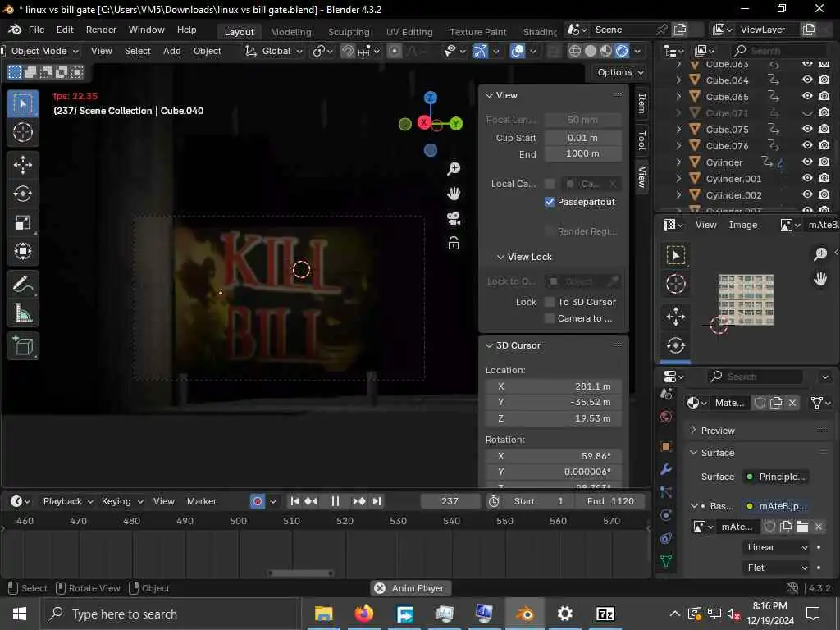This screenshot has width=840, height=630.
Task: Click the zoom icon in image editor
Action: 820,254
